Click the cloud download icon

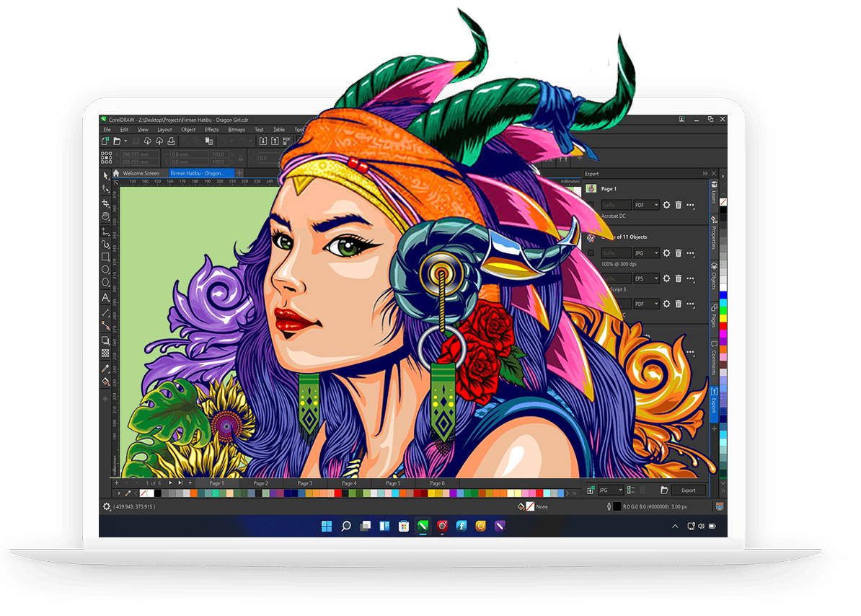[148, 141]
